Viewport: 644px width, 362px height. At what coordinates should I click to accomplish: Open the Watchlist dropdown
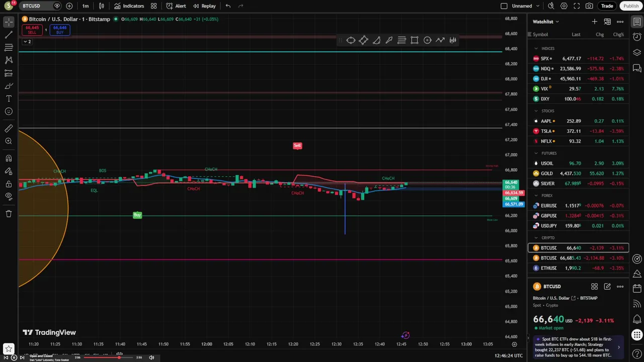coord(546,22)
